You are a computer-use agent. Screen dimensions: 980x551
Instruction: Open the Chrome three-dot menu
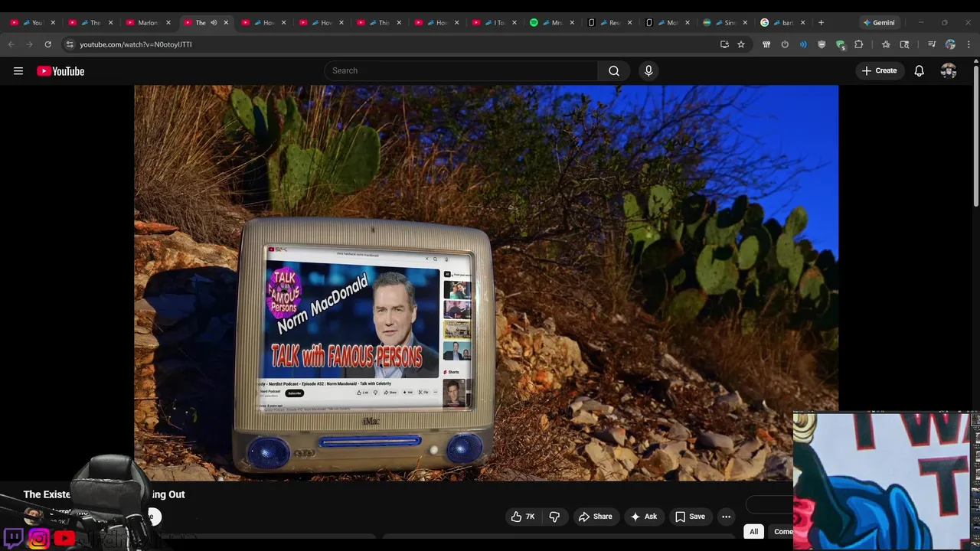pyautogui.click(x=969, y=44)
